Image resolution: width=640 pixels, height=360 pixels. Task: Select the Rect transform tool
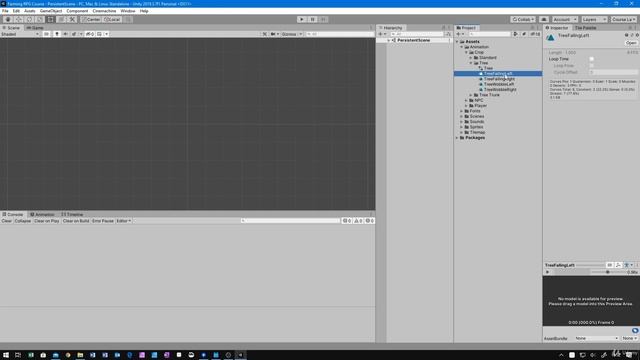coord(51,20)
